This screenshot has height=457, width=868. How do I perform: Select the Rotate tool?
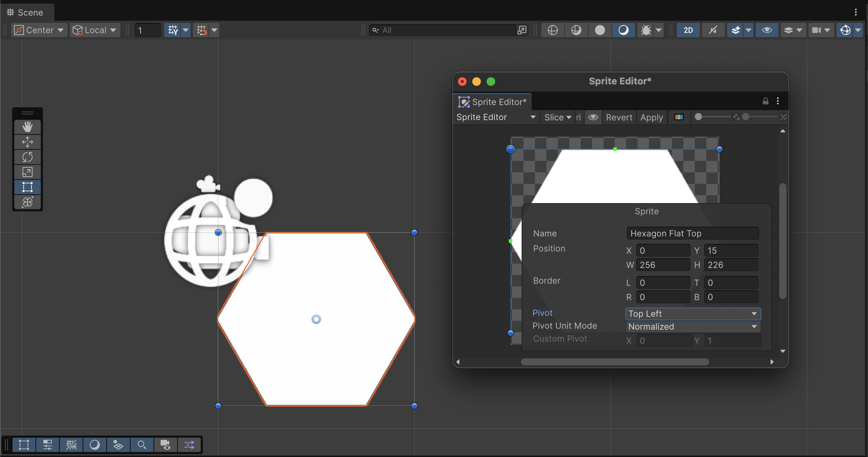28,157
